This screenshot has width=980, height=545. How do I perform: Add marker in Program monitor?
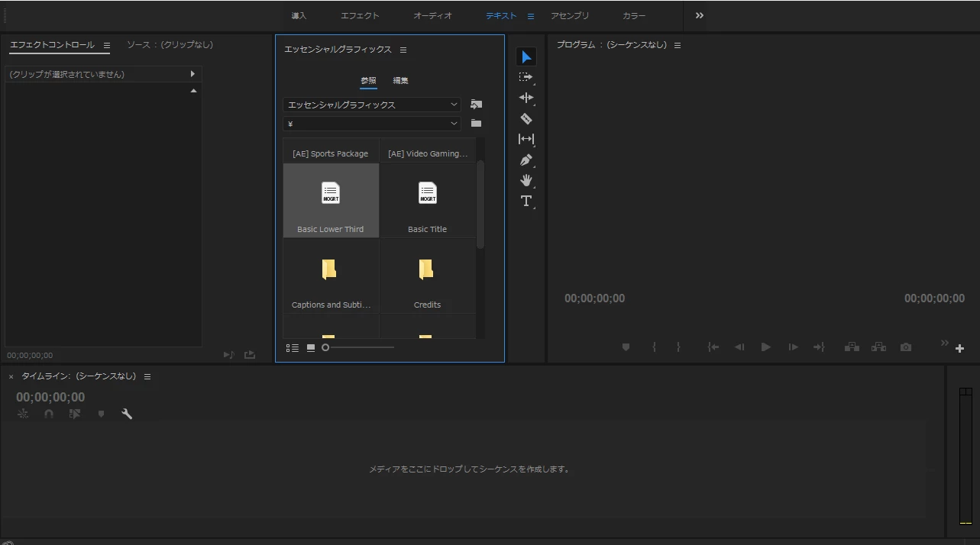[x=626, y=347]
